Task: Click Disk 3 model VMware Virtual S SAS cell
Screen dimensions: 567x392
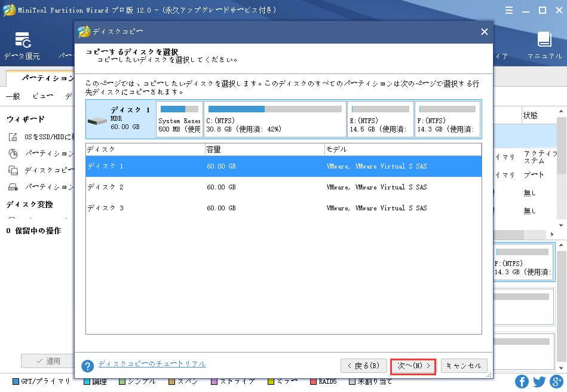Action: click(x=376, y=208)
